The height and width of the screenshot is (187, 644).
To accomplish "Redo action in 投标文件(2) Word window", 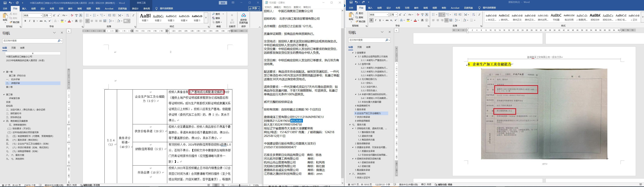I will pyautogui.click(x=363, y=2).
